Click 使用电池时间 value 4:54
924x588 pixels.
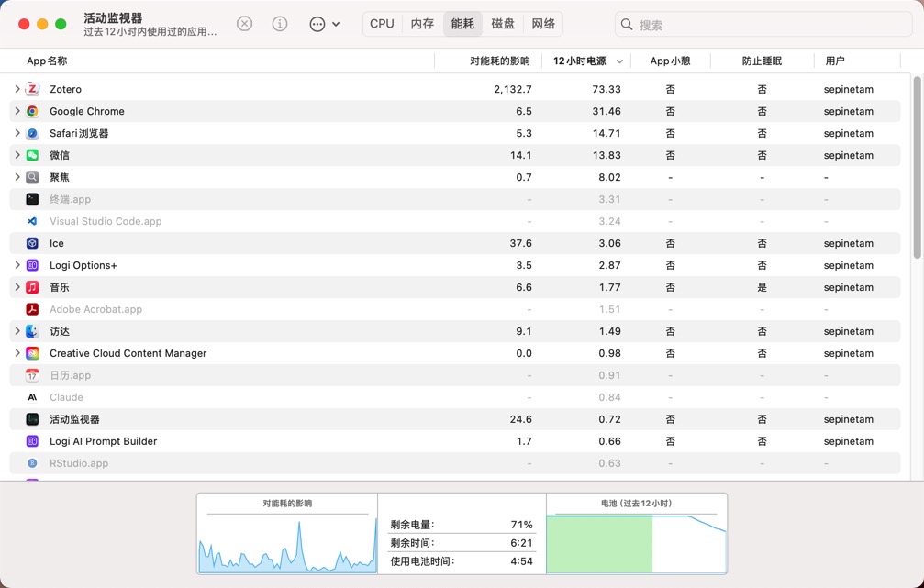(521, 561)
